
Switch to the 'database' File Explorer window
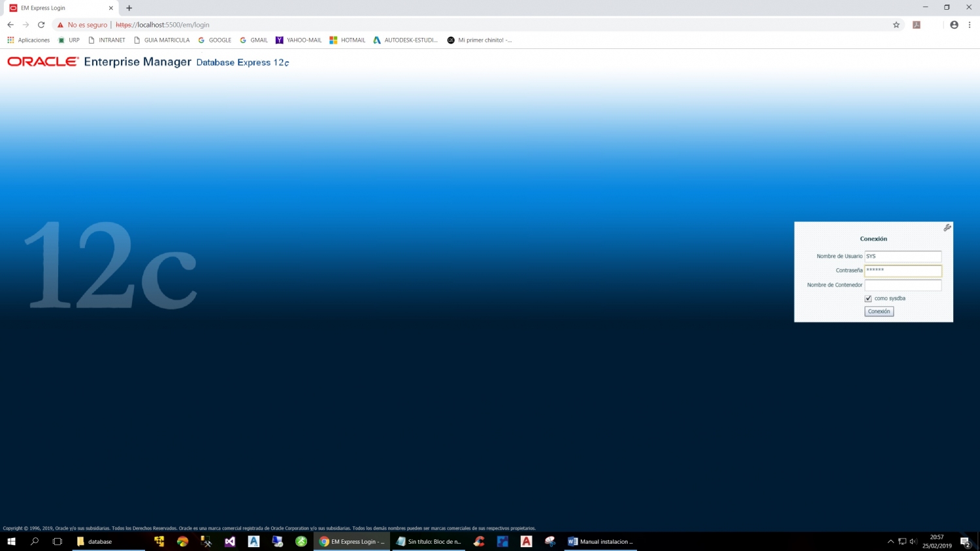click(x=108, y=541)
